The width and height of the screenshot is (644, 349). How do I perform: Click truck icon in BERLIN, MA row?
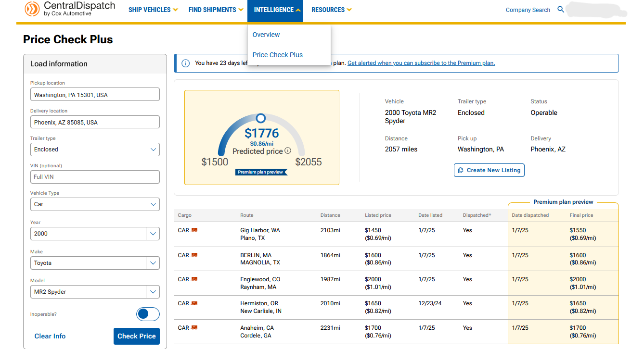pos(194,255)
